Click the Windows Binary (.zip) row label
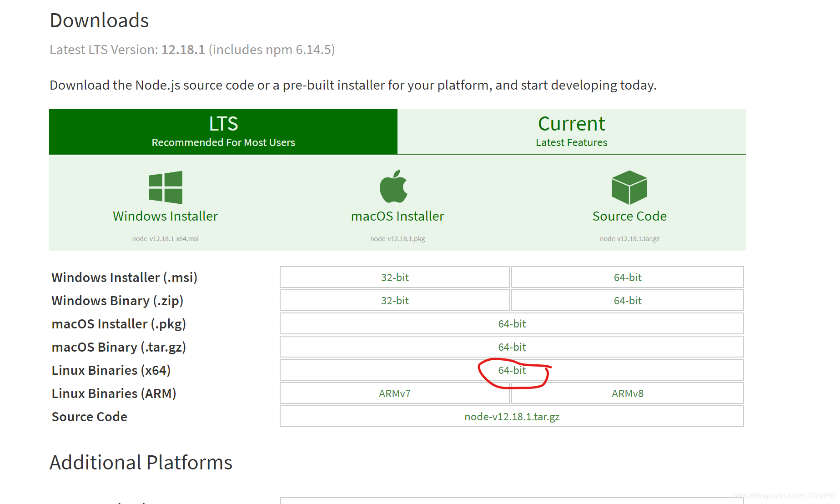840x504 pixels. click(x=117, y=301)
